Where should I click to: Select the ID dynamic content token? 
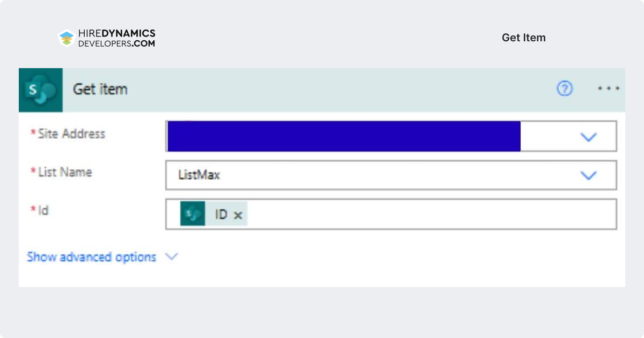tap(214, 215)
